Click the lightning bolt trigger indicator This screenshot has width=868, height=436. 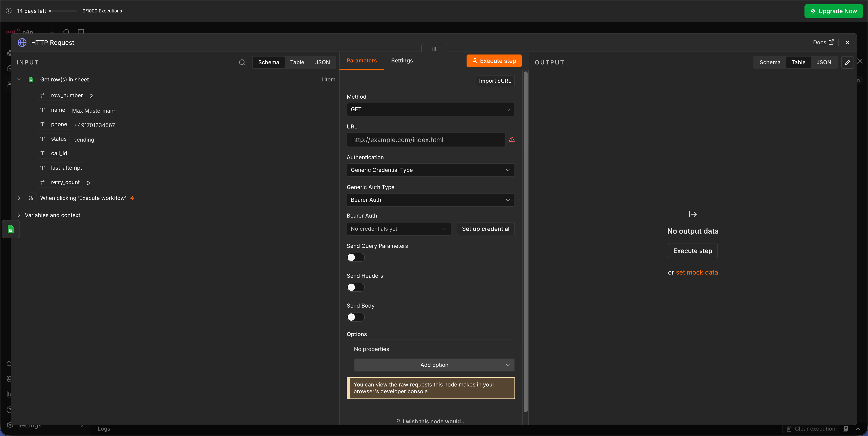tap(132, 198)
